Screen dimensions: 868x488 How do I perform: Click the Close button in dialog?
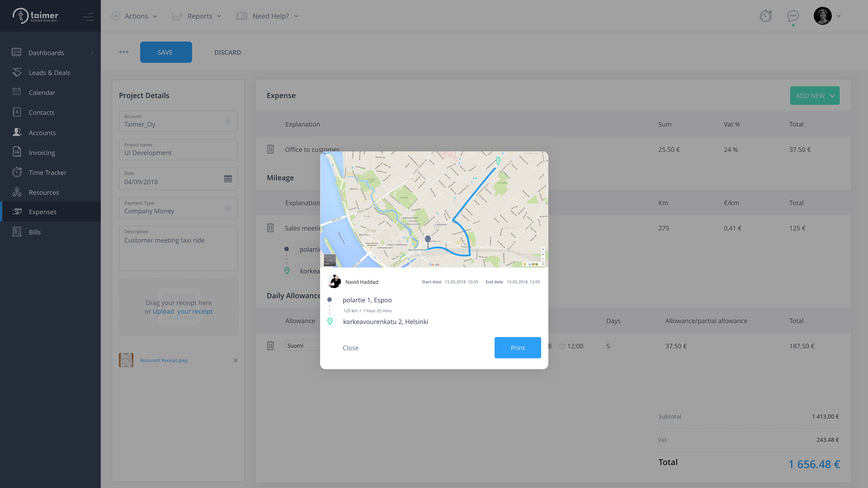(350, 347)
